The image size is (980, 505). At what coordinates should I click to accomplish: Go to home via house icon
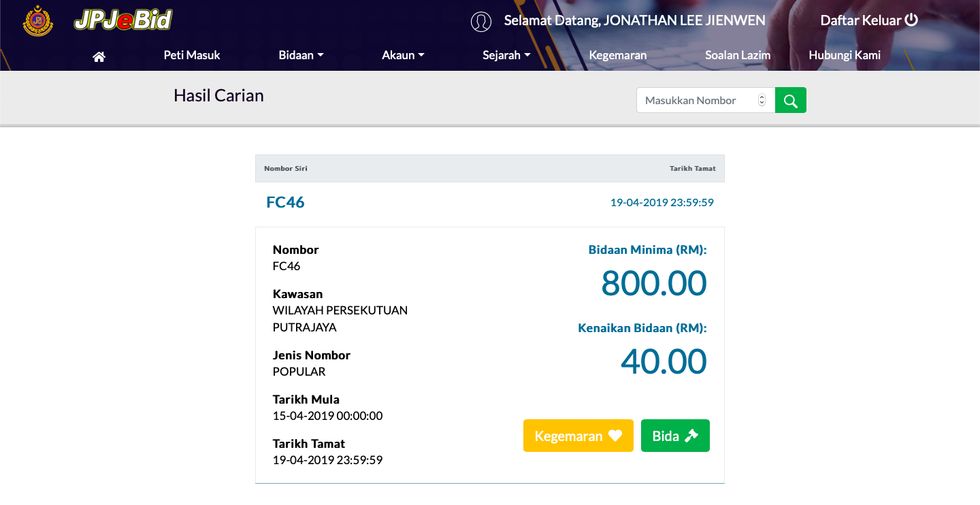pos(99,56)
